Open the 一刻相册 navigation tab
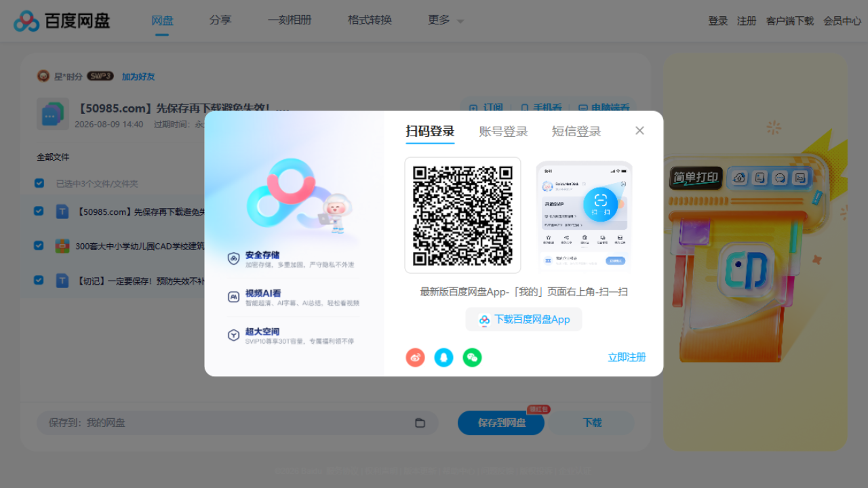Viewport: 868px width, 488px height. pyautogui.click(x=290, y=20)
